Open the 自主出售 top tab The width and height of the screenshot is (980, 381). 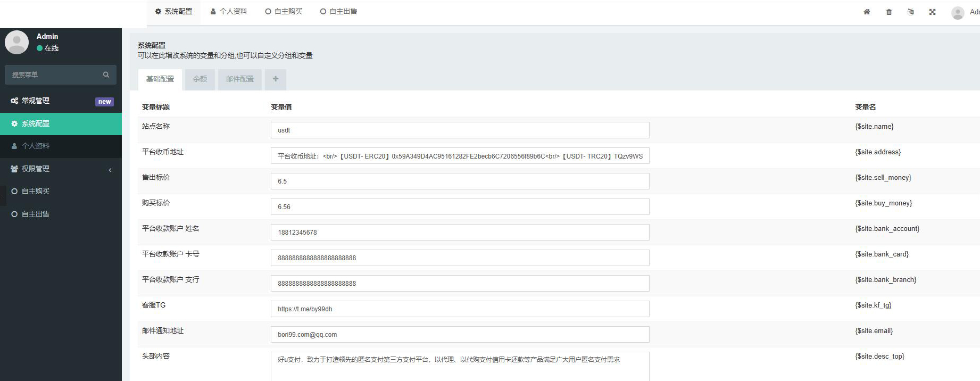339,11
